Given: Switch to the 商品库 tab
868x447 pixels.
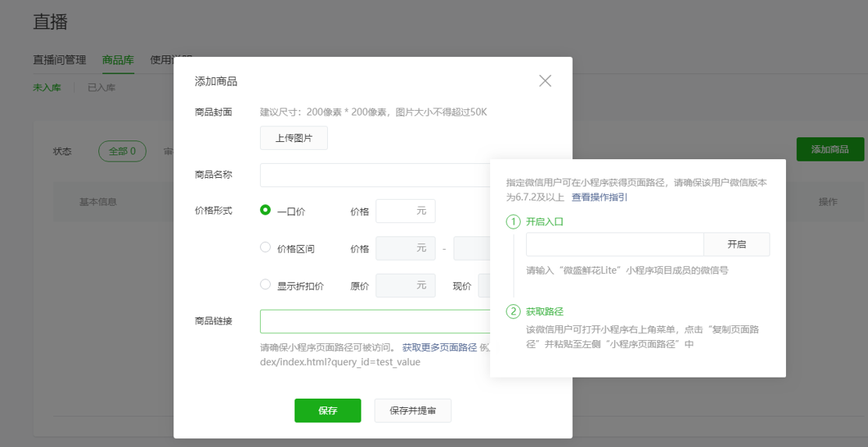Looking at the screenshot, I should pyautogui.click(x=118, y=60).
